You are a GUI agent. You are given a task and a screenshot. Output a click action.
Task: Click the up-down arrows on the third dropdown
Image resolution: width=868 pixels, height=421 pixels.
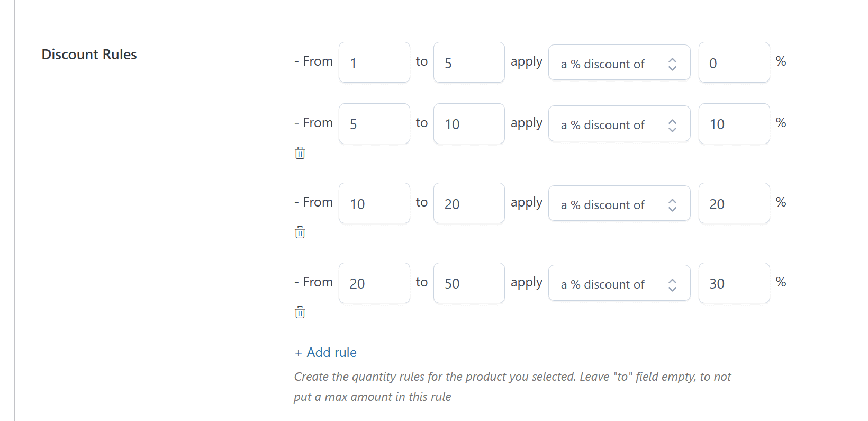pos(672,203)
